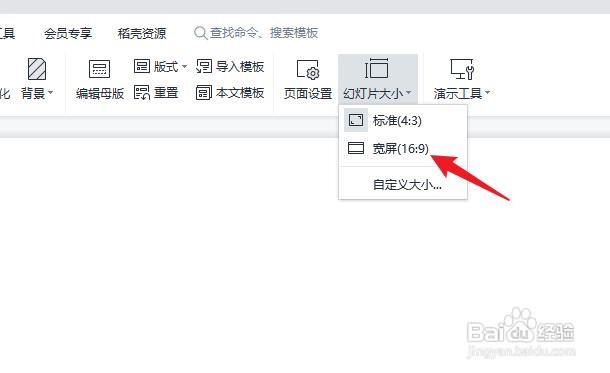Choose 宽屏(16:9) slide size
Viewport: 610px width, 373px height.
click(x=403, y=148)
